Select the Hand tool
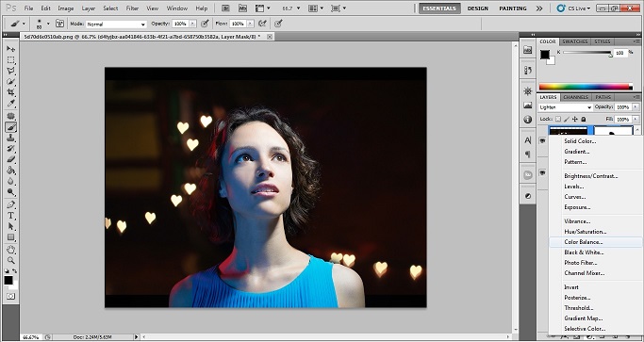 (10, 250)
